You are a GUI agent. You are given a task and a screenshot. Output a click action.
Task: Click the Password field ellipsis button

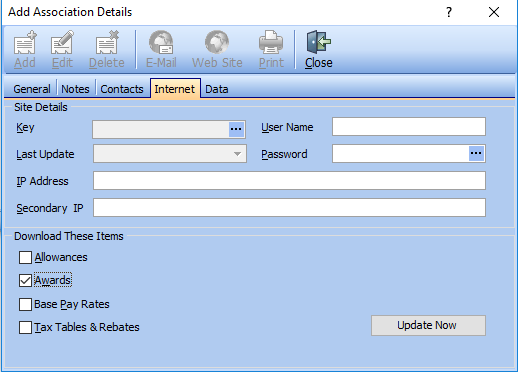(x=476, y=153)
